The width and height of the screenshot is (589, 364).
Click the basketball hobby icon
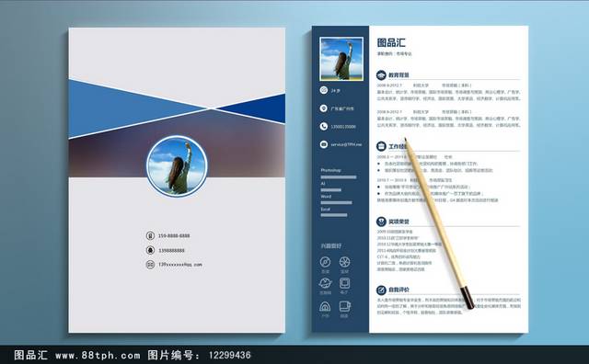(344, 262)
